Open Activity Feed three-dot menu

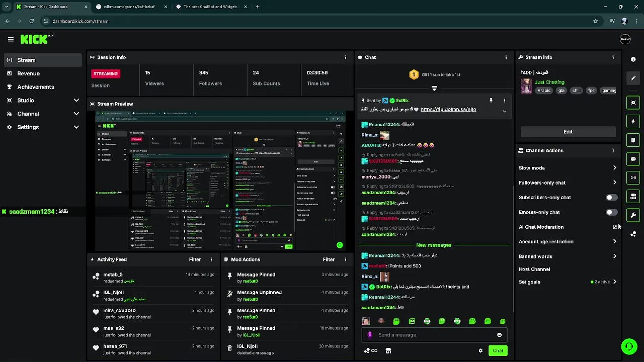click(211, 259)
